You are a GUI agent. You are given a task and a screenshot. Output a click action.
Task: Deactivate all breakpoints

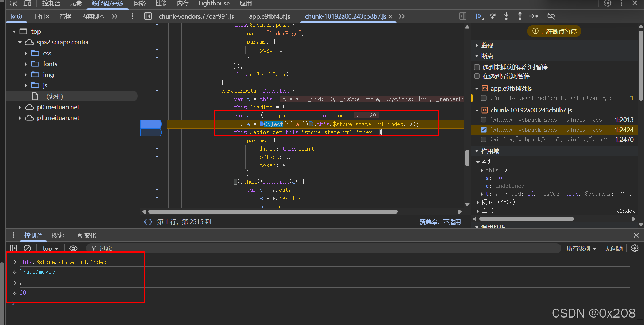coord(551,16)
